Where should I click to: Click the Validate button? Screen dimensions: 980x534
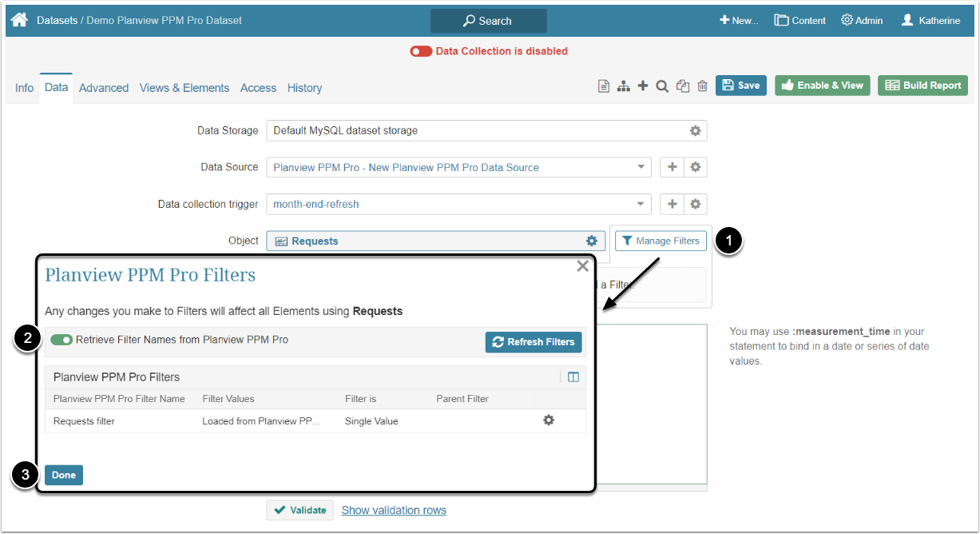(x=300, y=510)
